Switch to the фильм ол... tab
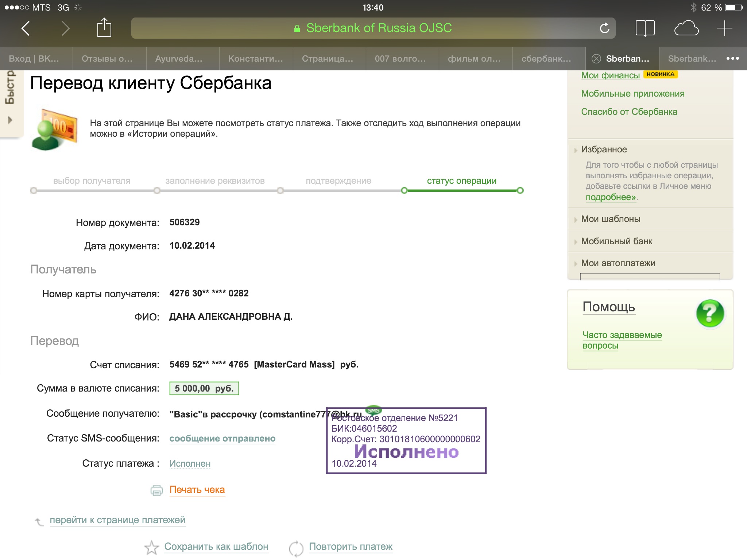 [x=474, y=59]
